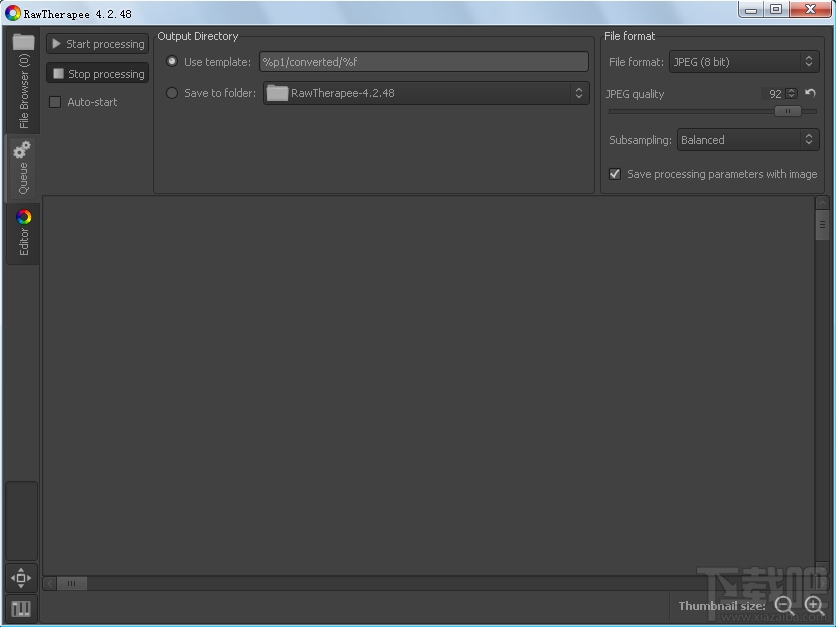Image resolution: width=836 pixels, height=627 pixels.
Task: Click thumbnail zoom in icon
Action: point(814,605)
